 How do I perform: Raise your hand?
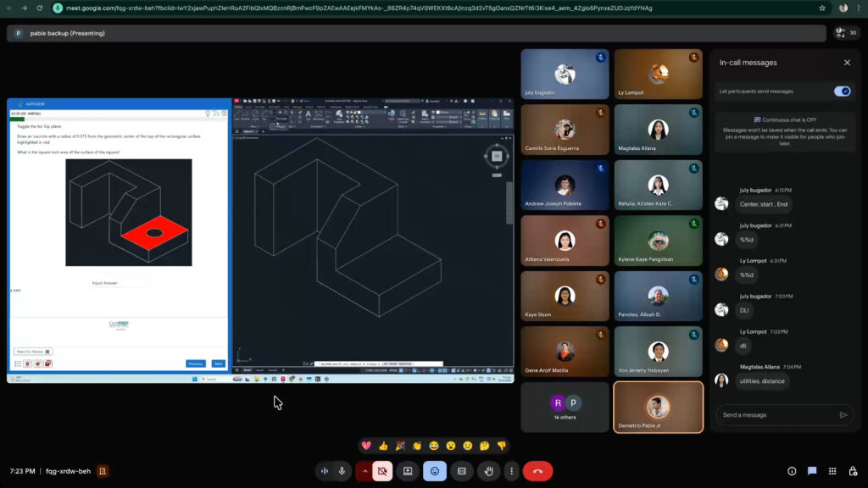coord(488,471)
